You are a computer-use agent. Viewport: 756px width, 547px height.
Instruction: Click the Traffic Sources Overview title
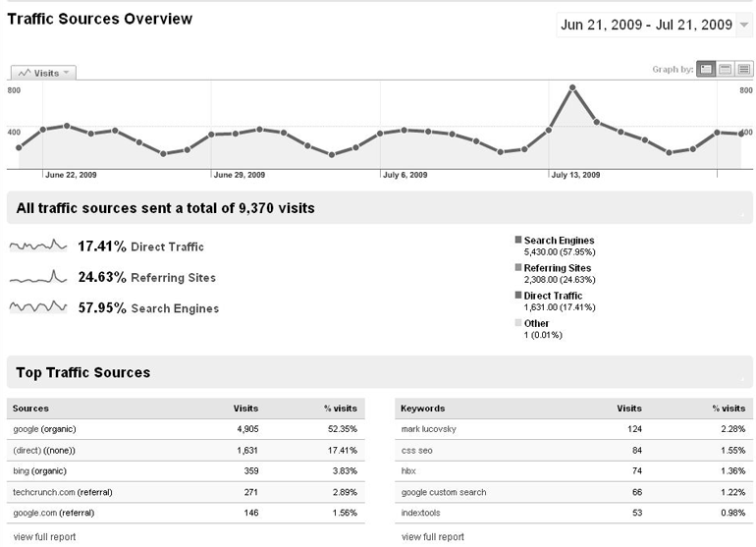[x=100, y=19]
